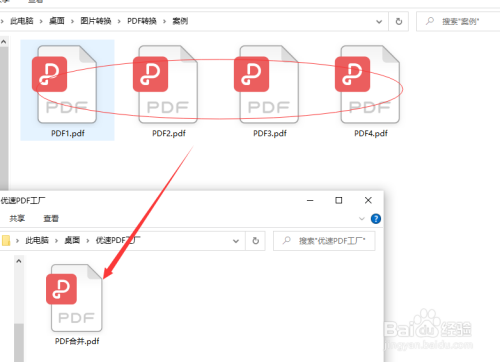Image resolution: width=500 pixels, height=362 pixels.
Task: Go to 此电脑 in 优速PDF工厂 window breadcrumb
Action: coord(37,240)
